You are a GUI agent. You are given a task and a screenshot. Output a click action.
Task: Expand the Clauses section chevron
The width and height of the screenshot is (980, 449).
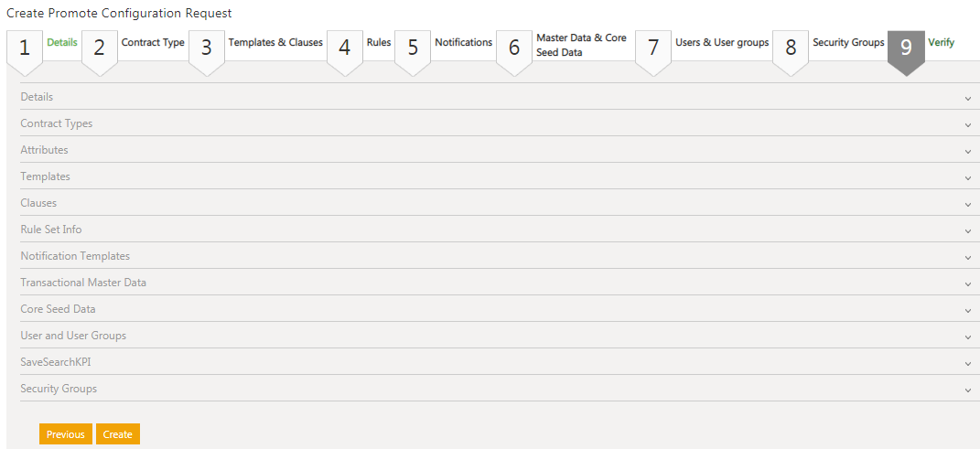(967, 204)
